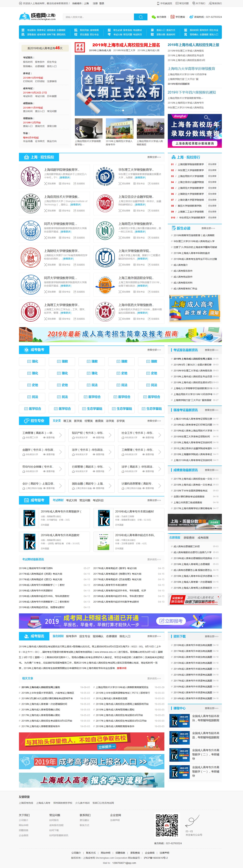Click the 成考网 site logo

pyautogui.click(x=37, y=17)
